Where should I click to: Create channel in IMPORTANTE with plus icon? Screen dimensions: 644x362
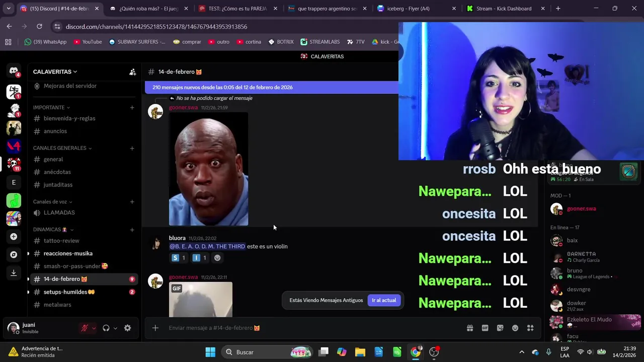pyautogui.click(x=132, y=108)
